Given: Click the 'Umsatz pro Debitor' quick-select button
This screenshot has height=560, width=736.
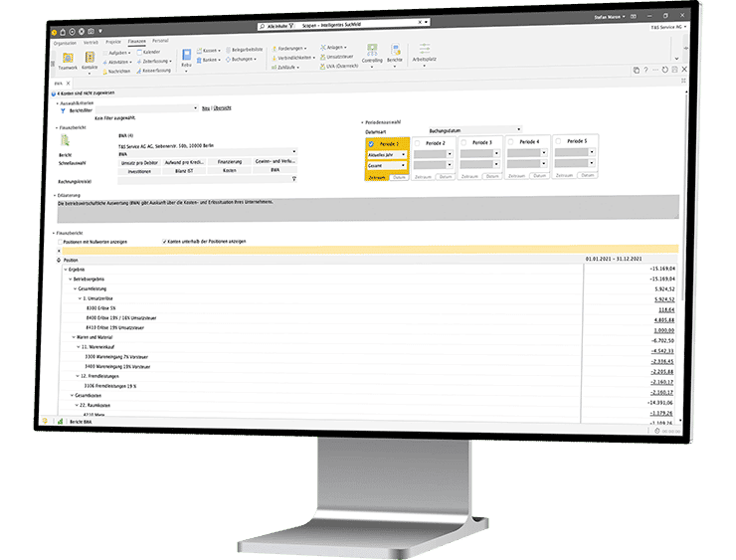Looking at the screenshot, I should [139, 163].
